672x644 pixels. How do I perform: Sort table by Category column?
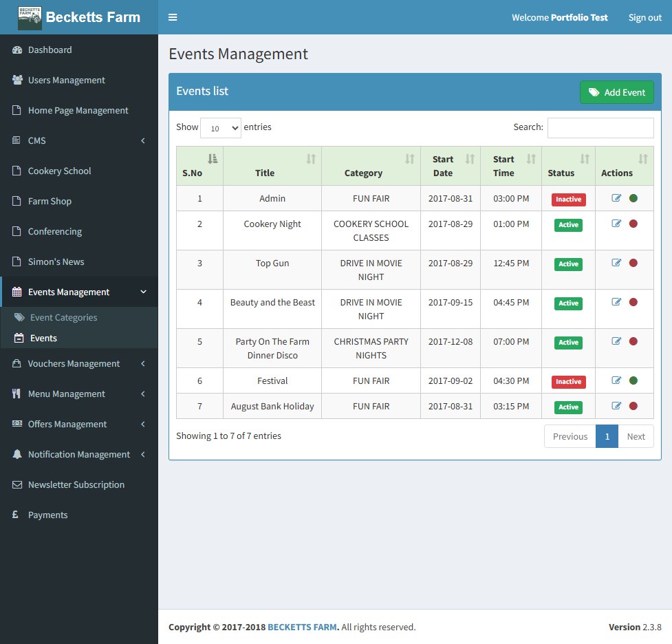tap(371, 166)
